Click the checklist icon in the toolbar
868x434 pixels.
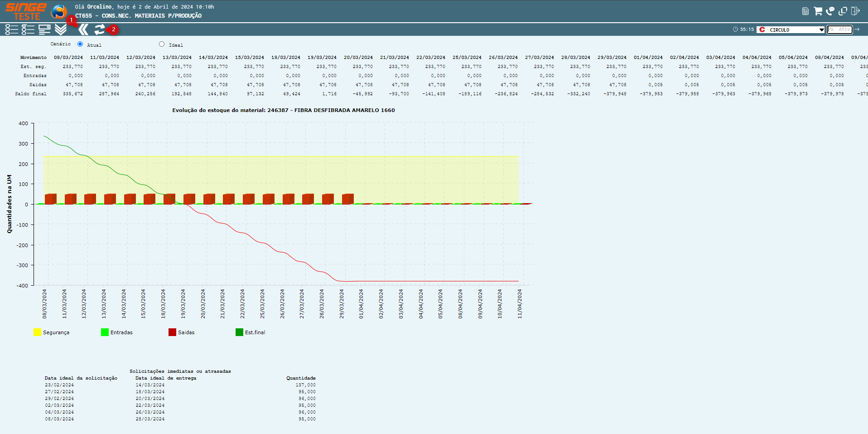[28, 29]
